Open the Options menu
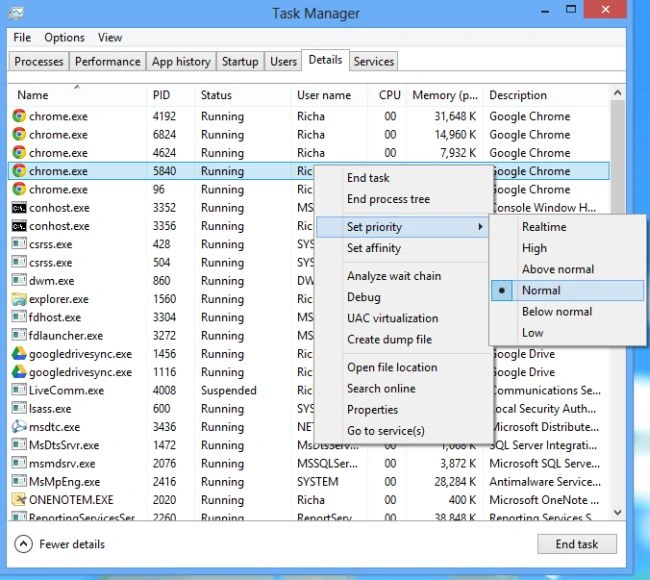The height and width of the screenshot is (580, 650). (x=64, y=37)
